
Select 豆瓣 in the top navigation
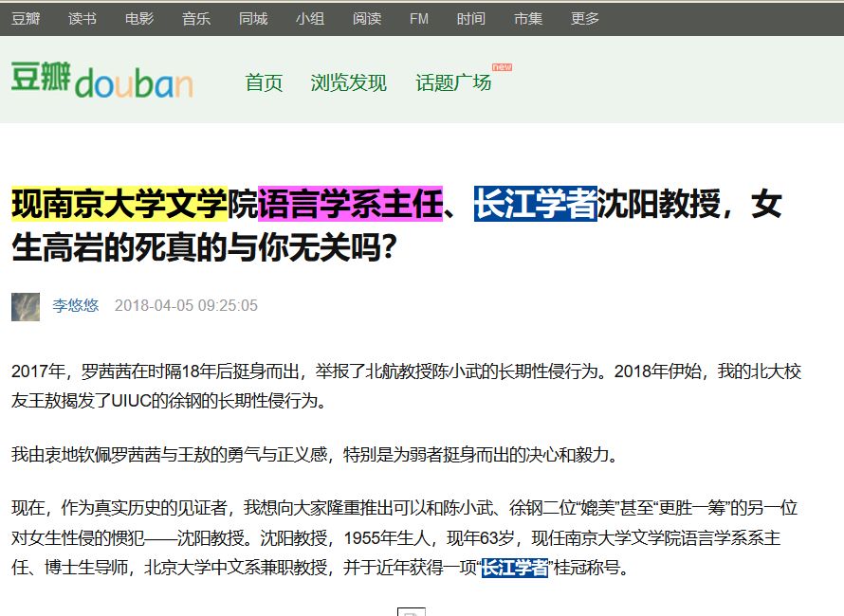tap(27, 17)
